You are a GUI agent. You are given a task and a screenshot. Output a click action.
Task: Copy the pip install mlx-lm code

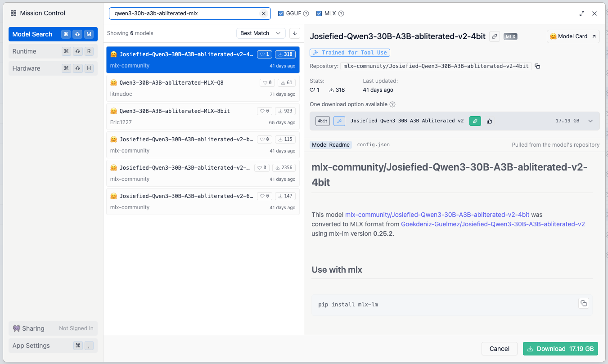[x=583, y=303]
